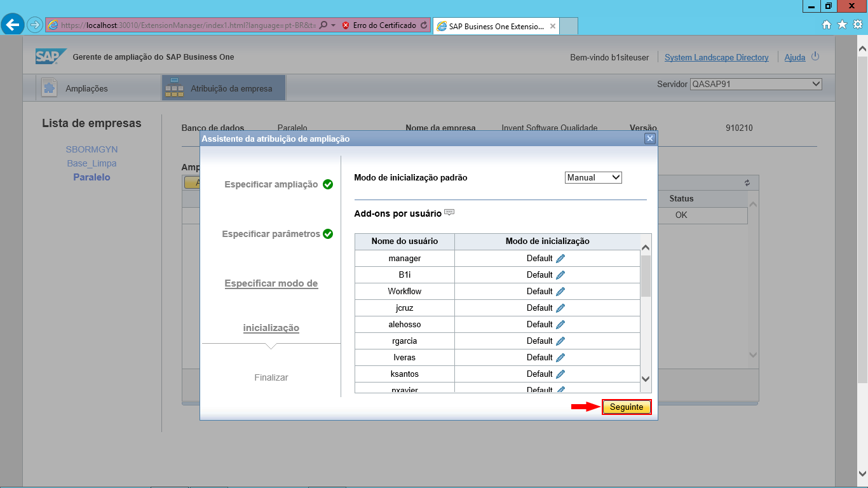Select company SBORMGYN in the list
868x488 pixels.
coord(92,149)
